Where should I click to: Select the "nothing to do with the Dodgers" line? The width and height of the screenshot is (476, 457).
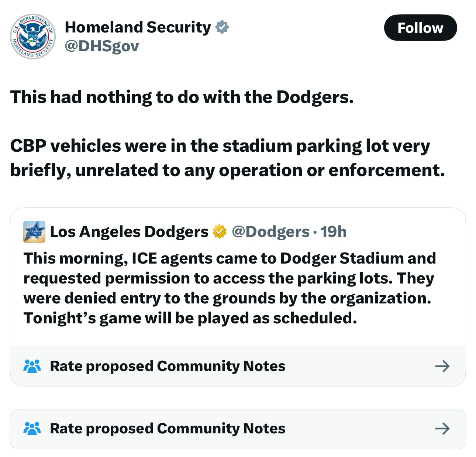tap(182, 97)
